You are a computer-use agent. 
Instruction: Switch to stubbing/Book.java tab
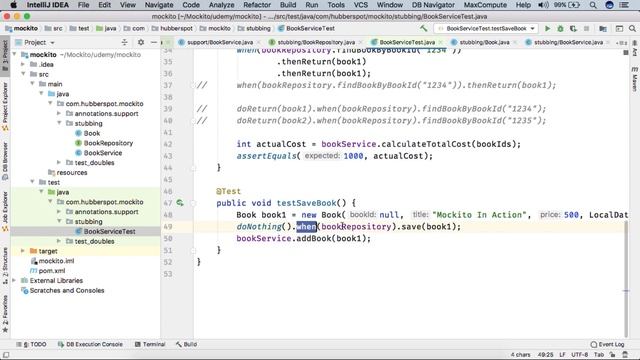click(x=484, y=42)
